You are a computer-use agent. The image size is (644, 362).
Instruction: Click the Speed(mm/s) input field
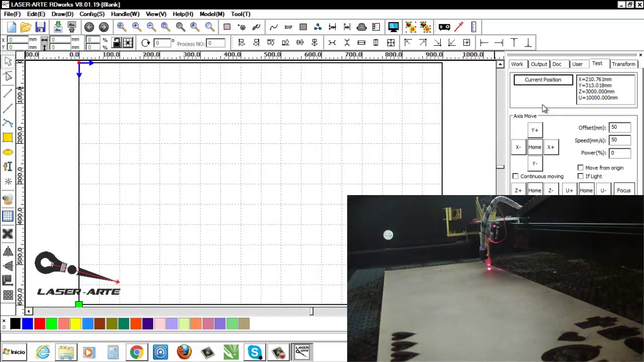[x=620, y=140]
